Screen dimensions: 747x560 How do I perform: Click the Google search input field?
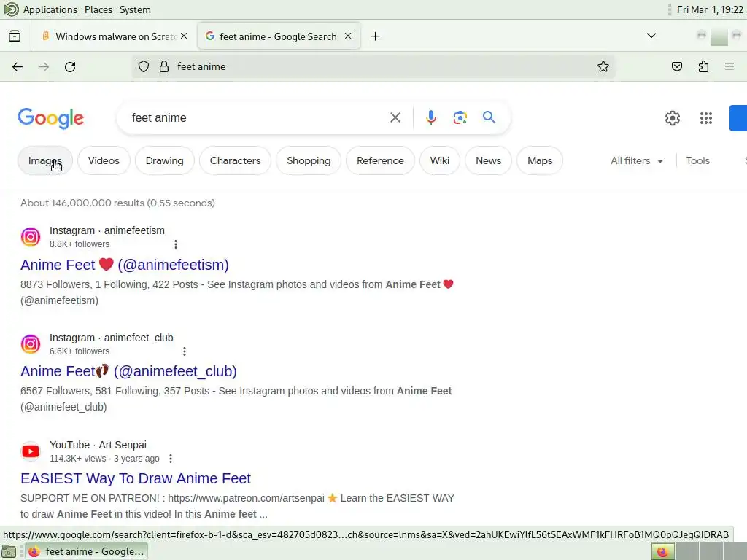pos(258,117)
